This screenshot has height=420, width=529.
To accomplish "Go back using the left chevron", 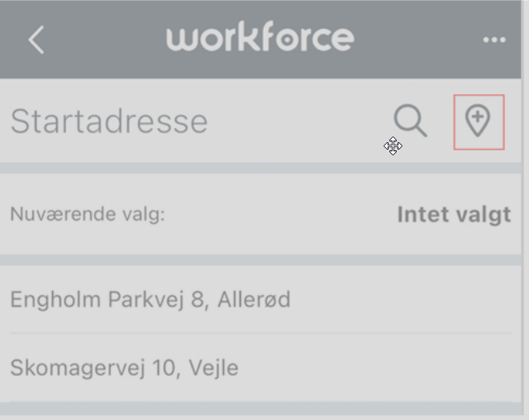I will [36, 40].
